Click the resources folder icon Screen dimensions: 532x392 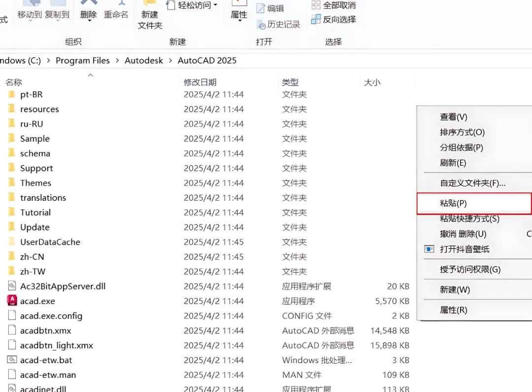click(x=11, y=109)
